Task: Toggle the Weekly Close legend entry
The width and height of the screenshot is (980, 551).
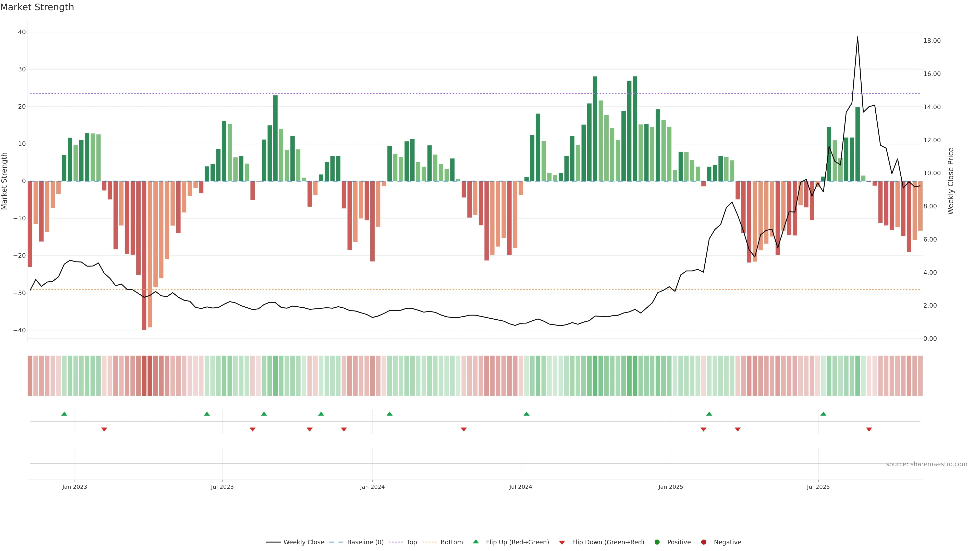Action: [x=295, y=542]
